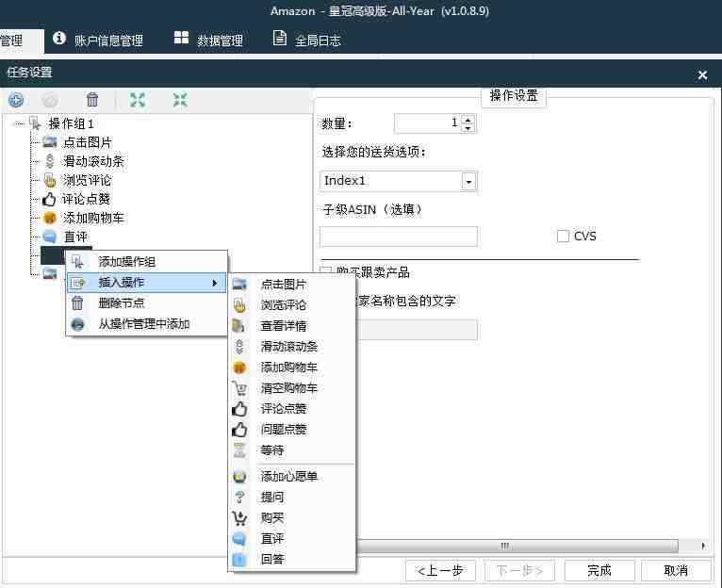
Task: Enable the CVS checkbox
Action: [x=563, y=237]
